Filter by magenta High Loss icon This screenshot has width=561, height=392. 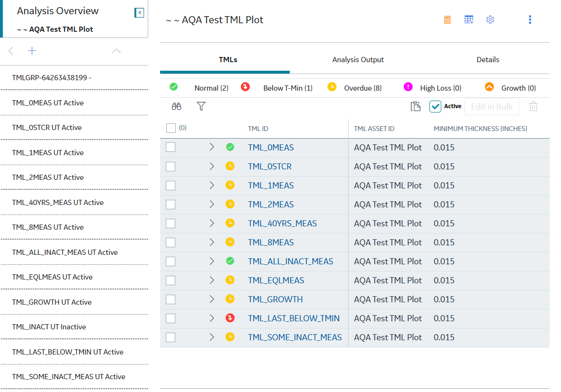408,87
